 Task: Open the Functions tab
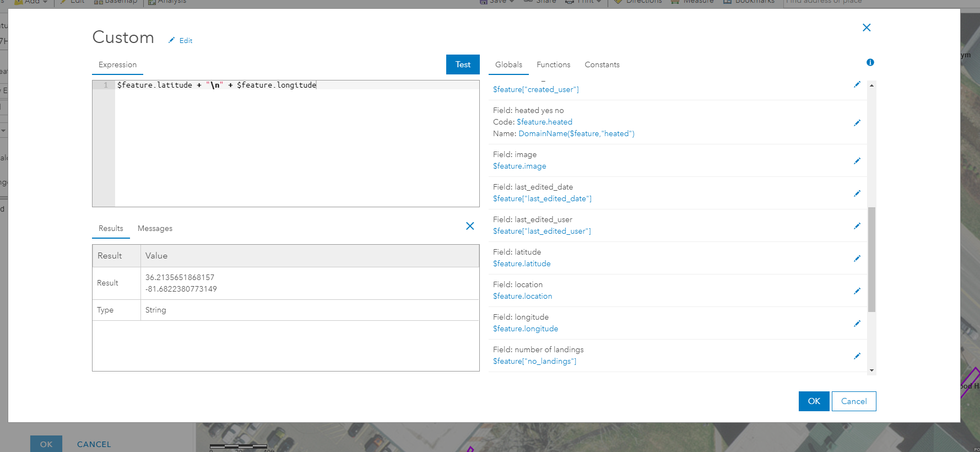[554, 64]
